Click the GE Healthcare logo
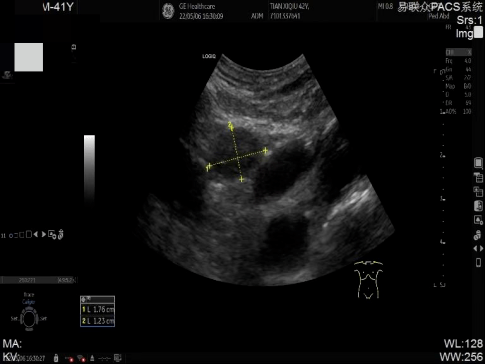The image size is (486, 364). (168, 11)
